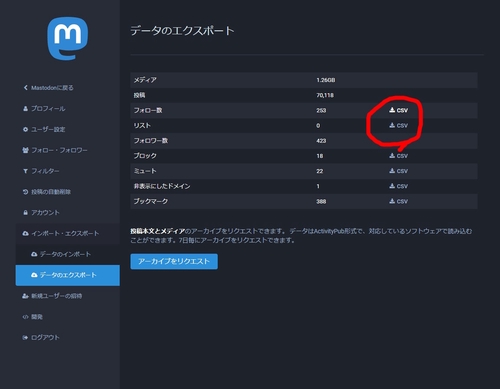Screen dimensions: 500x389
Task: Click the post count 70,118
Action: [x=325, y=95]
